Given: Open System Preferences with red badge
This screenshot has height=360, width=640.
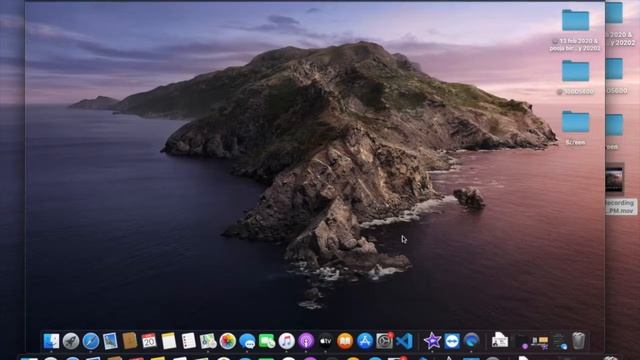Looking at the screenshot, I should point(384,341).
